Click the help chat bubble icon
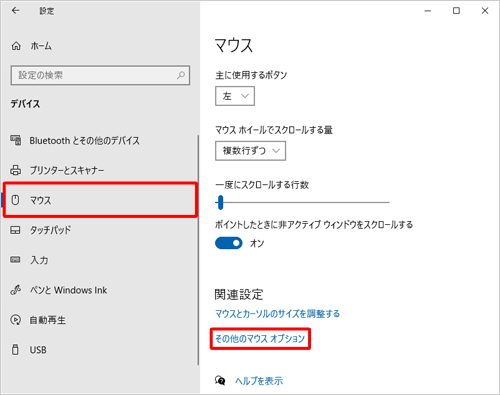Image resolution: width=500 pixels, height=395 pixels. [x=220, y=380]
